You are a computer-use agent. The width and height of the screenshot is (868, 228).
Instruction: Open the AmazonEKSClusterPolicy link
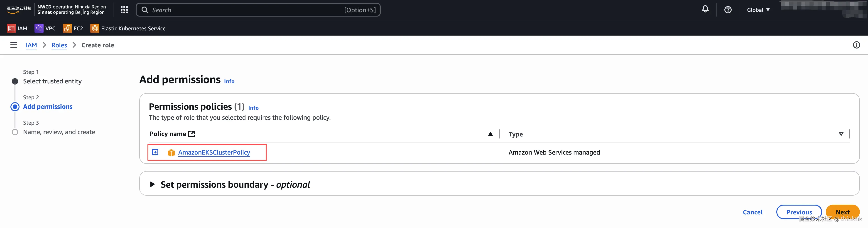(x=214, y=152)
